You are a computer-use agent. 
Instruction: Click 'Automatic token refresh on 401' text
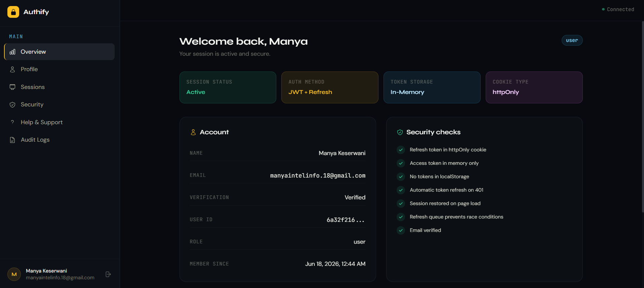446,190
